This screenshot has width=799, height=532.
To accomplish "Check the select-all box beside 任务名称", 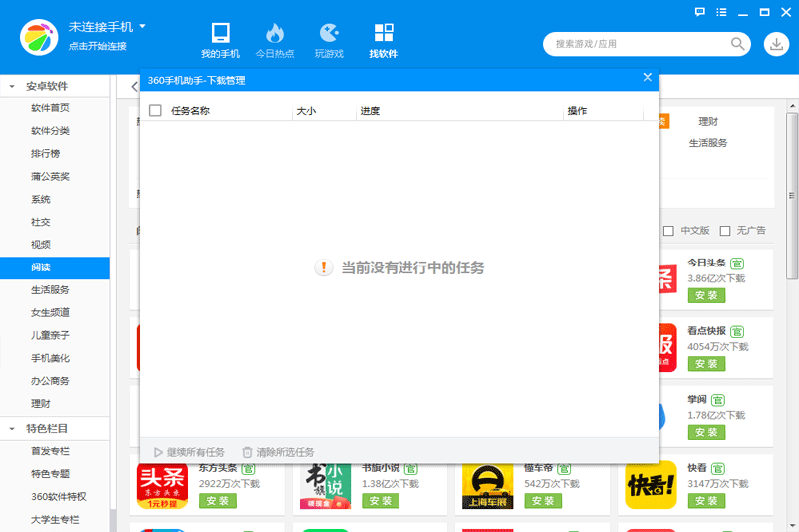I will [155, 111].
